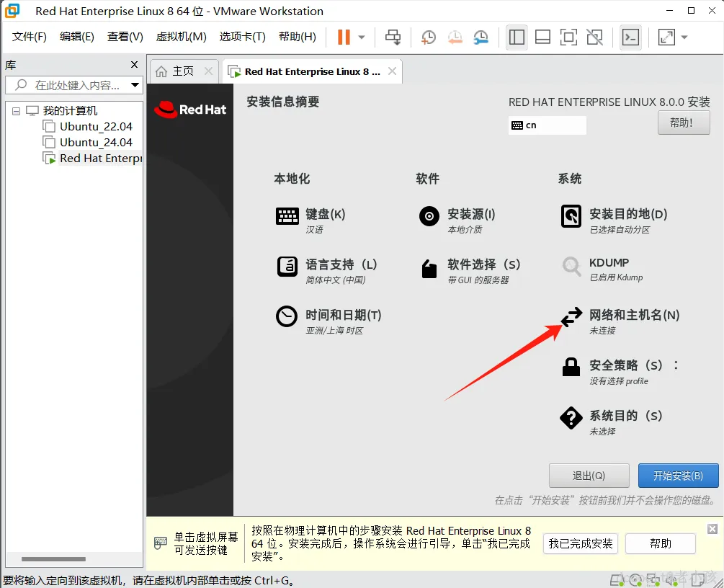Take a snapshot of this virtual machine
This screenshot has height=588, width=724.
pos(428,36)
